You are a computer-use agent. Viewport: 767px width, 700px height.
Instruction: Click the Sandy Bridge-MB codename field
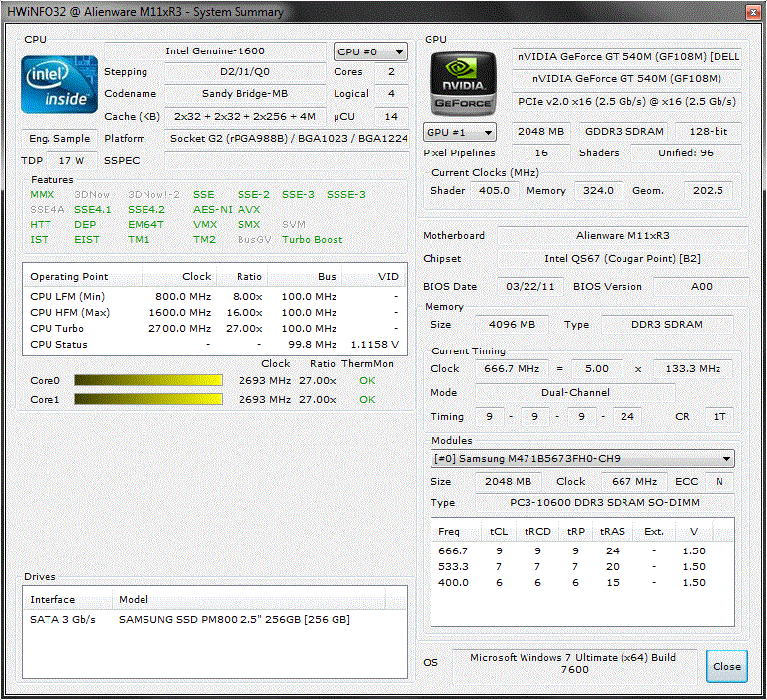tap(245, 93)
